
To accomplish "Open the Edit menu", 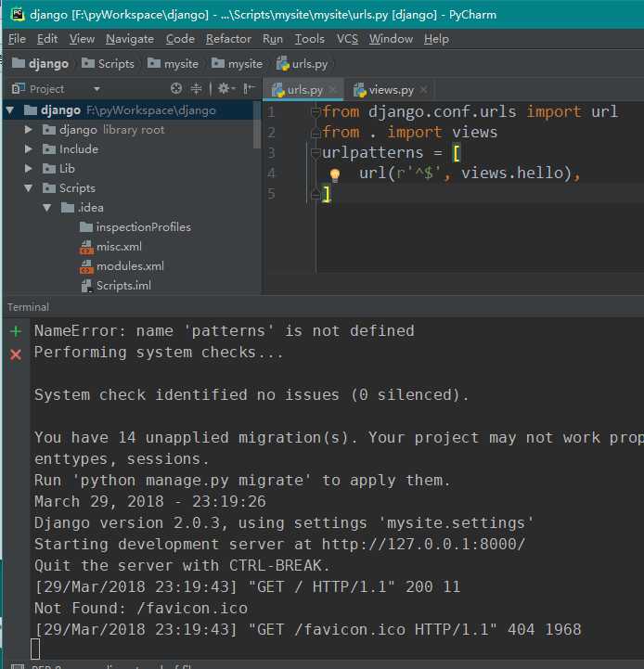I will click(x=47, y=39).
